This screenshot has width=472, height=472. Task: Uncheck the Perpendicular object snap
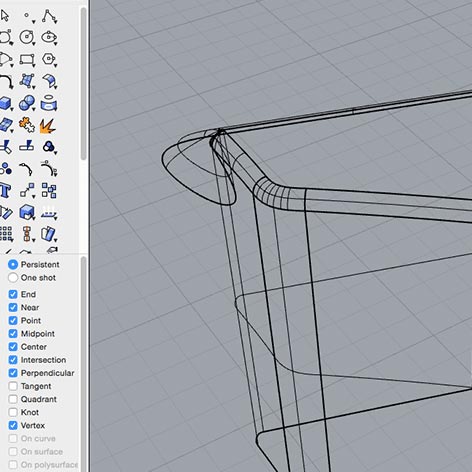(13, 373)
